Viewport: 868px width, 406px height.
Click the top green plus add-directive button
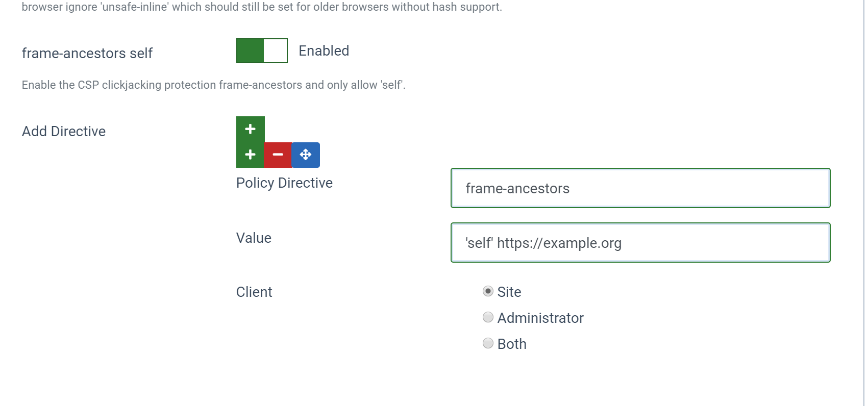(250, 129)
